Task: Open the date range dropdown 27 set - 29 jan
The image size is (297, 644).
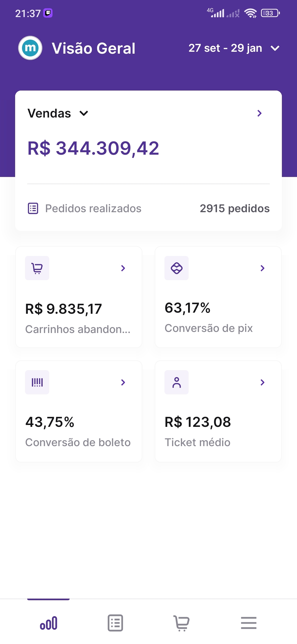Action: [x=234, y=48]
